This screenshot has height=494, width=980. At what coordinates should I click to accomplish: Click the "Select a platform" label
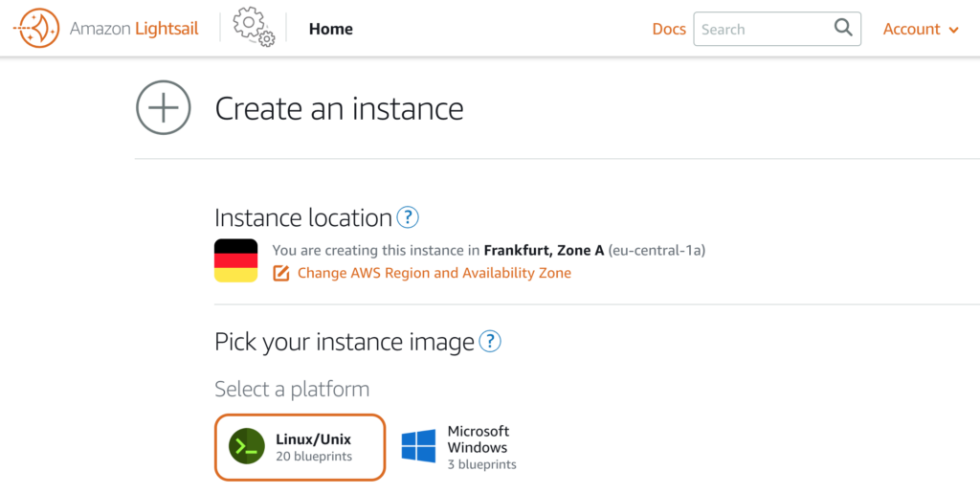292,389
